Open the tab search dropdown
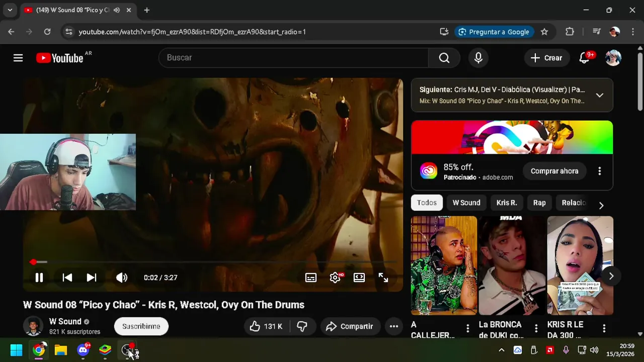Viewport: 644px width, 362px height. [x=10, y=10]
